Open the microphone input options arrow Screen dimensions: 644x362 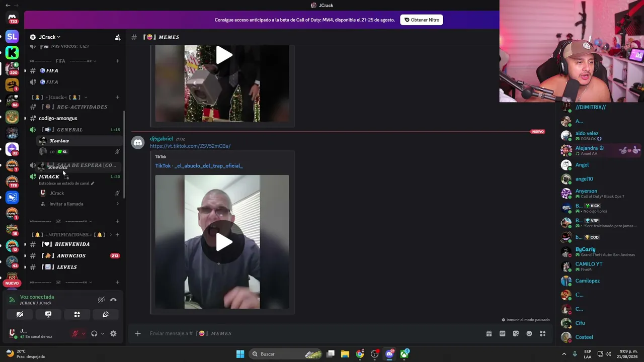pyautogui.click(x=83, y=333)
